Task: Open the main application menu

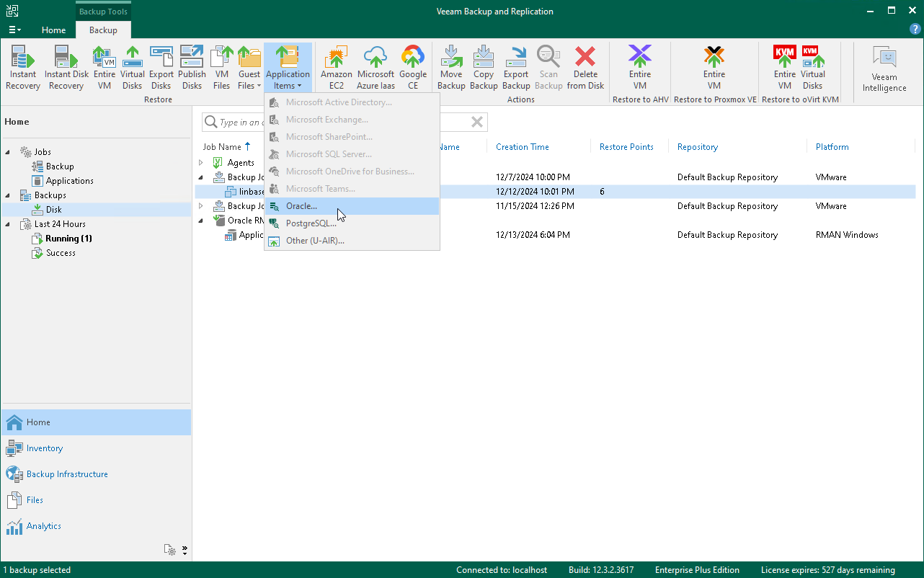Action: pos(14,30)
